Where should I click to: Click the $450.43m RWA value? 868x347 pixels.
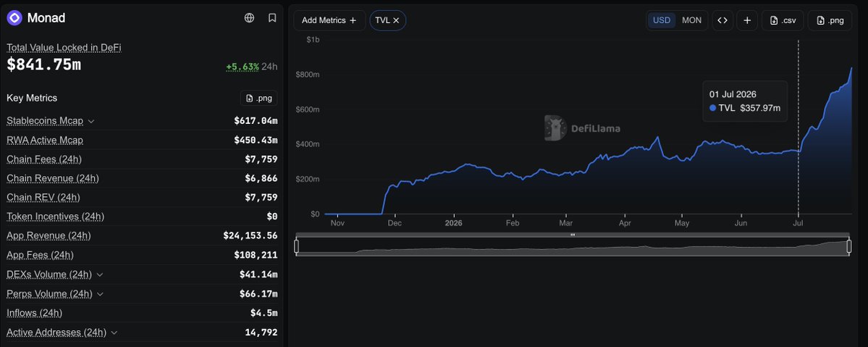coord(256,141)
